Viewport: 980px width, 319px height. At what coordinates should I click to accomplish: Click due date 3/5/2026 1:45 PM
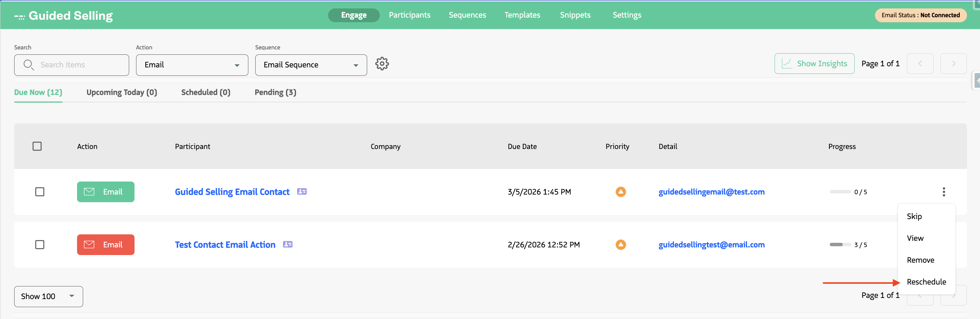(x=539, y=192)
